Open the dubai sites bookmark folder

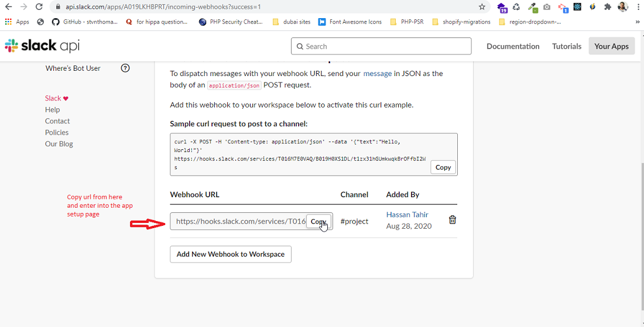[x=291, y=22]
